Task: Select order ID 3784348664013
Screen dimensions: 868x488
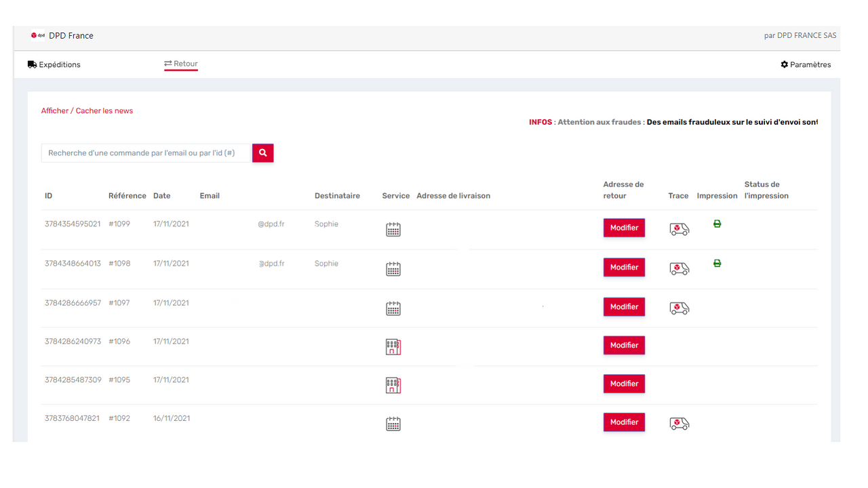Action: point(73,264)
